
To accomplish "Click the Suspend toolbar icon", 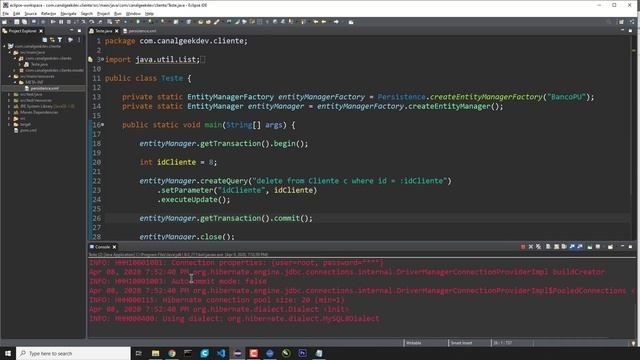I will tap(61, 22).
